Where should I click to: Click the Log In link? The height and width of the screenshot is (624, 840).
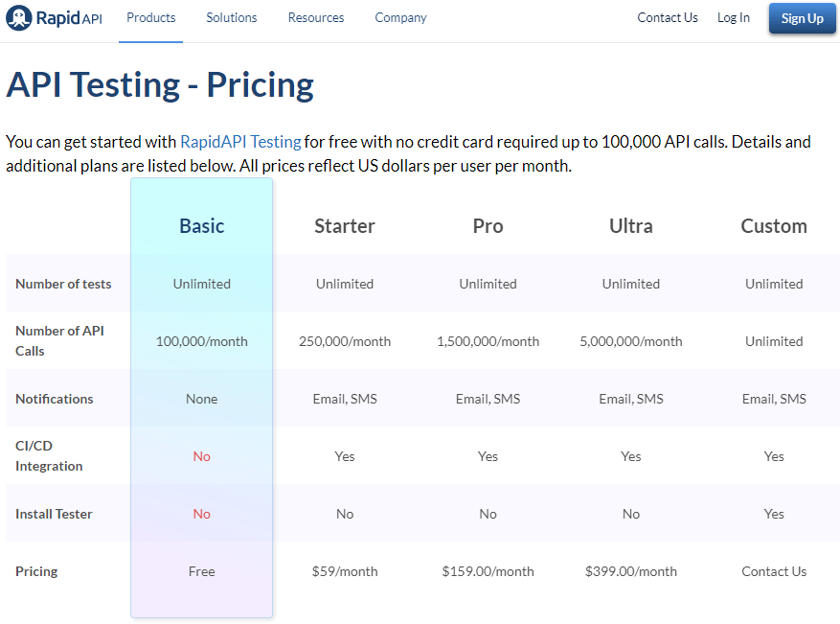734,17
